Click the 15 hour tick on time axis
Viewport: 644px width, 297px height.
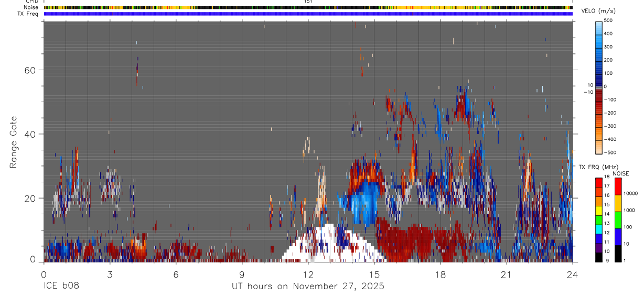[374, 274]
